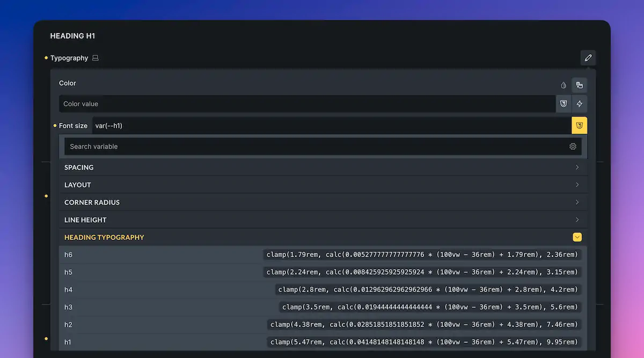This screenshot has width=644, height=358.
Task: Click the yellow dot on the left margin
Action: [x=46, y=196]
